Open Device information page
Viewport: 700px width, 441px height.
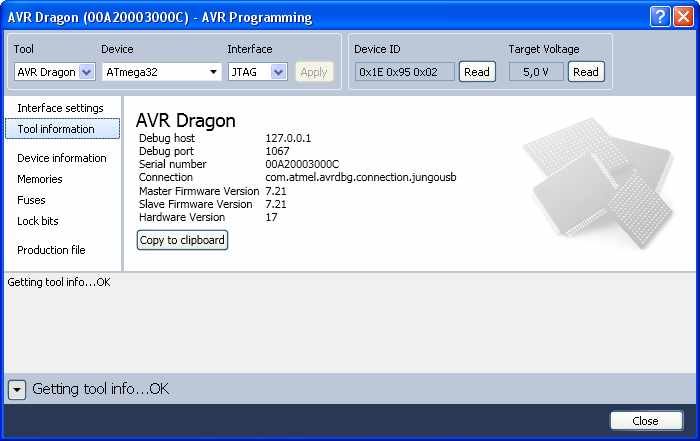(x=62, y=158)
